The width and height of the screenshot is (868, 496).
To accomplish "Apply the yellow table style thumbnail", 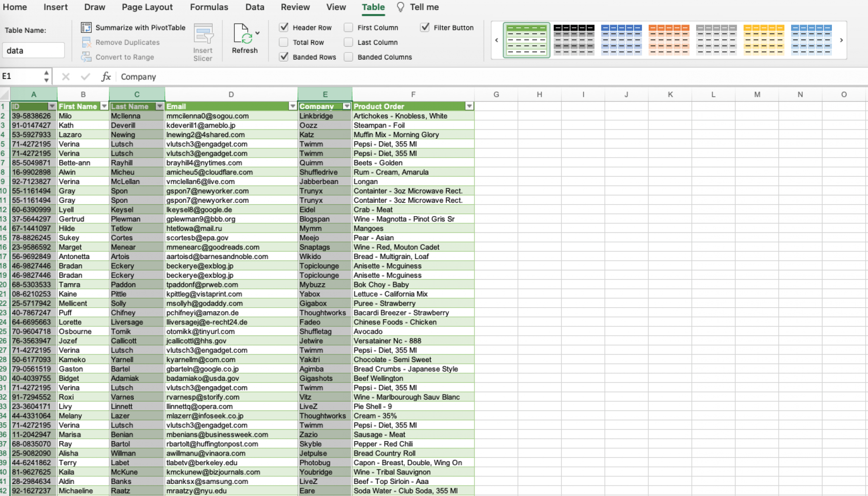I will tap(764, 40).
